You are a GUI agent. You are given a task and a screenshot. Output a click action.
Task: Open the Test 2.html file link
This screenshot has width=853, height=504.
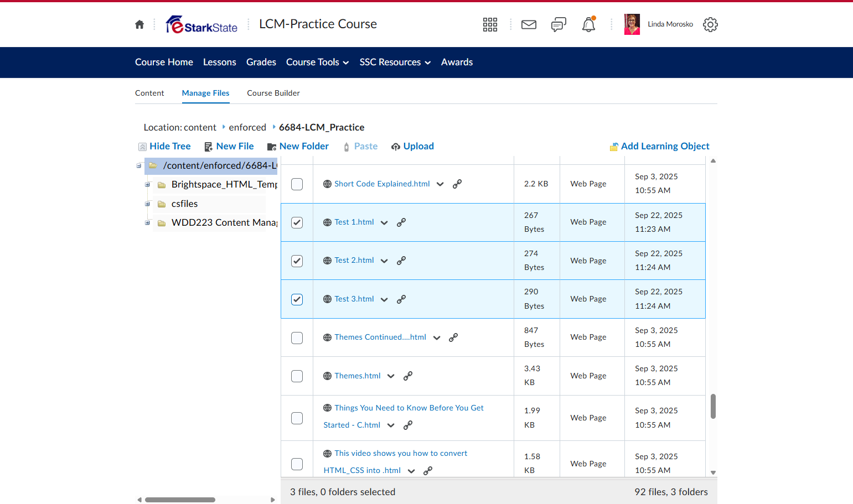(354, 260)
